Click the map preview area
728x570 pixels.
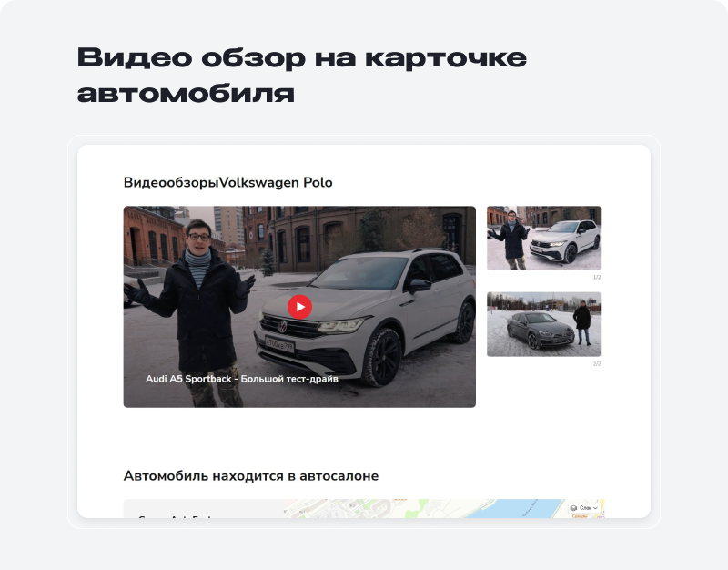443,508
